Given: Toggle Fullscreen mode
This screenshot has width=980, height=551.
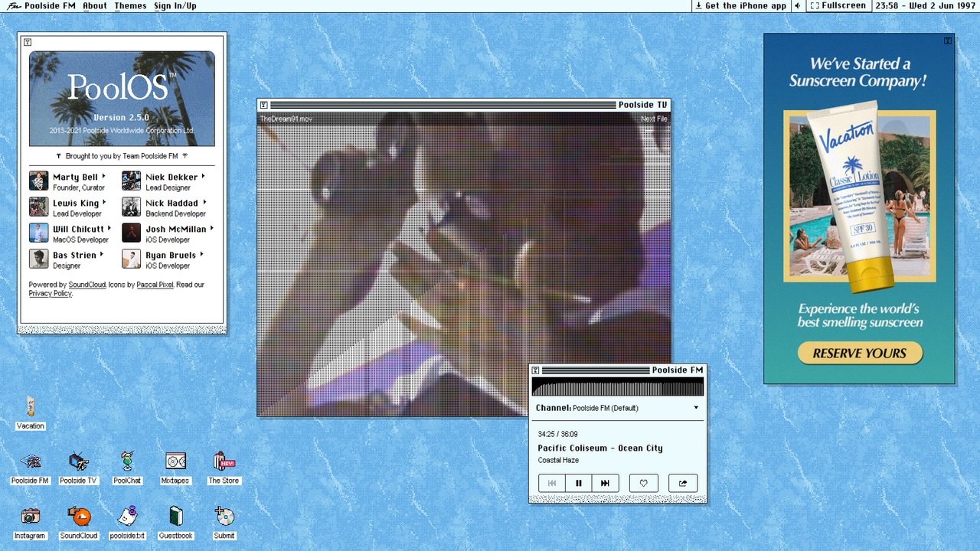Looking at the screenshot, I should 838,6.
